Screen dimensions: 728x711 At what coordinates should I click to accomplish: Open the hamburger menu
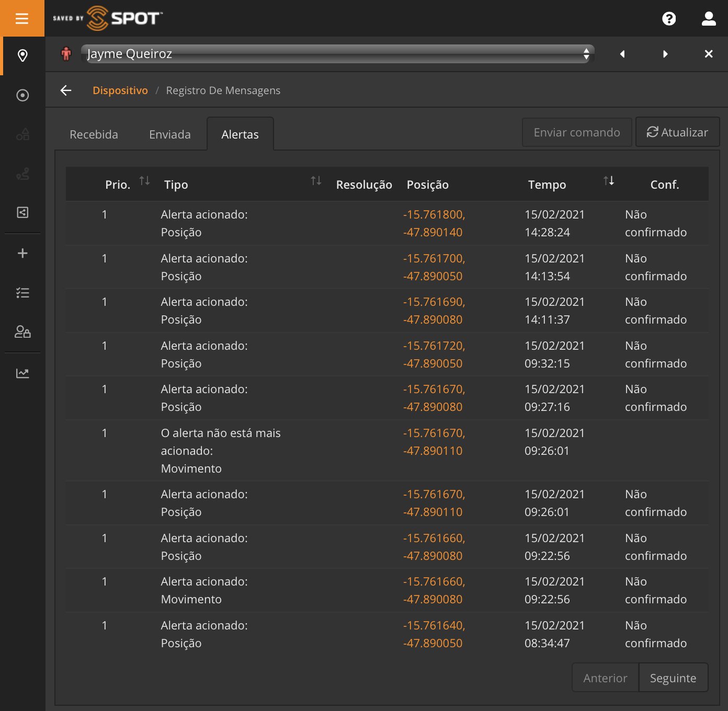pyautogui.click(x=22, y=19)
